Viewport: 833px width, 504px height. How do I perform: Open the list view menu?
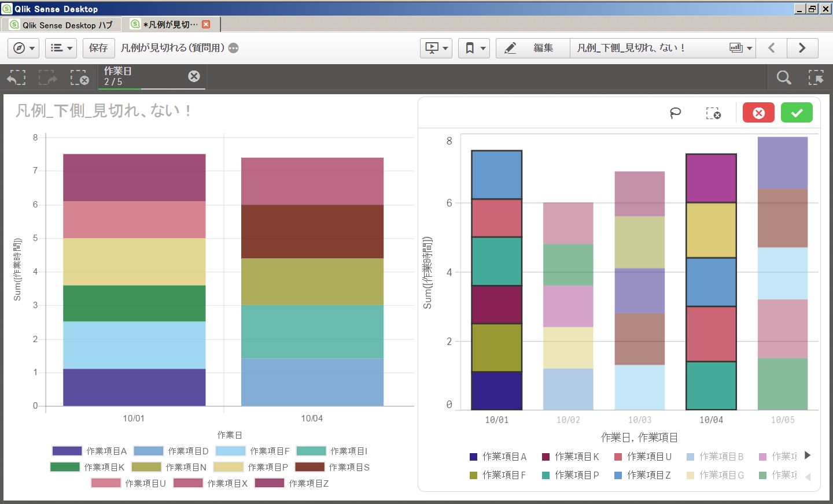(x=61, y=48)
